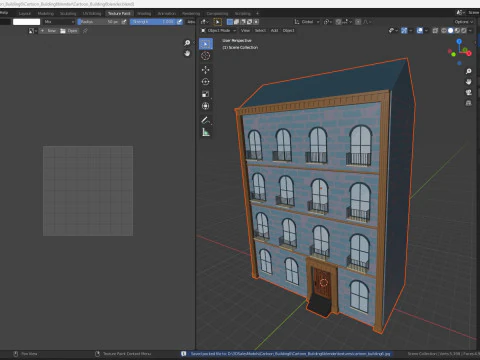Open the Object Mode dropdown

click(x=218, y=31)
